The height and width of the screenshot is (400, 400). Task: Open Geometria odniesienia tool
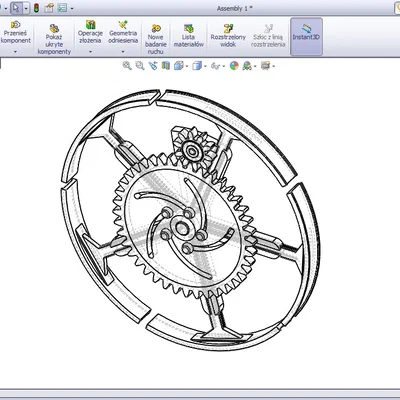pos(123,32)
